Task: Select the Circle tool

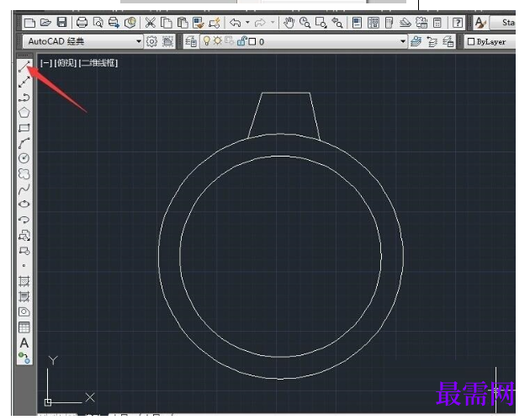Action: click(24, 158)
